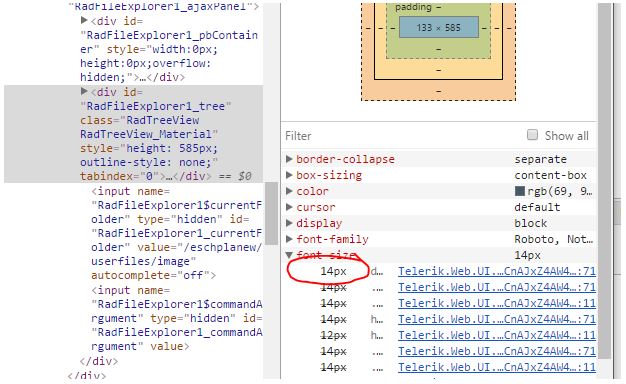Select the 133 × 585 content box
The height and width of the screenshot is (384, 626).
click(x=439, y=27)
